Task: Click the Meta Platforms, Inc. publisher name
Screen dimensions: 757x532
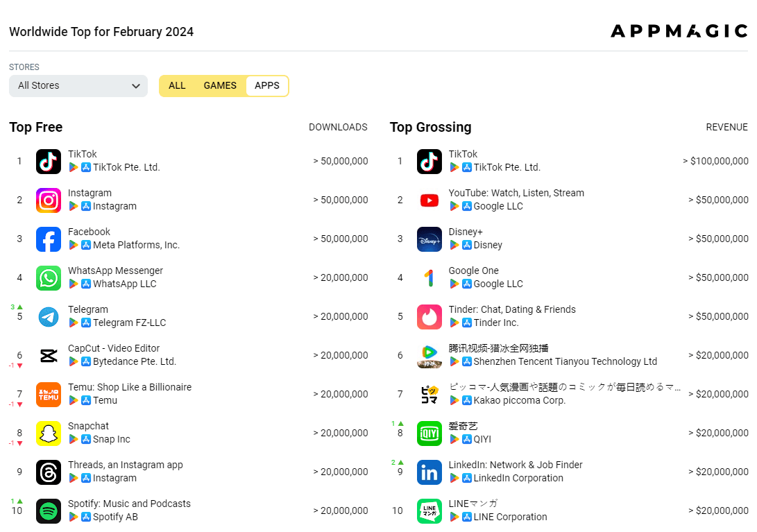Action: (x=136, y=246)
